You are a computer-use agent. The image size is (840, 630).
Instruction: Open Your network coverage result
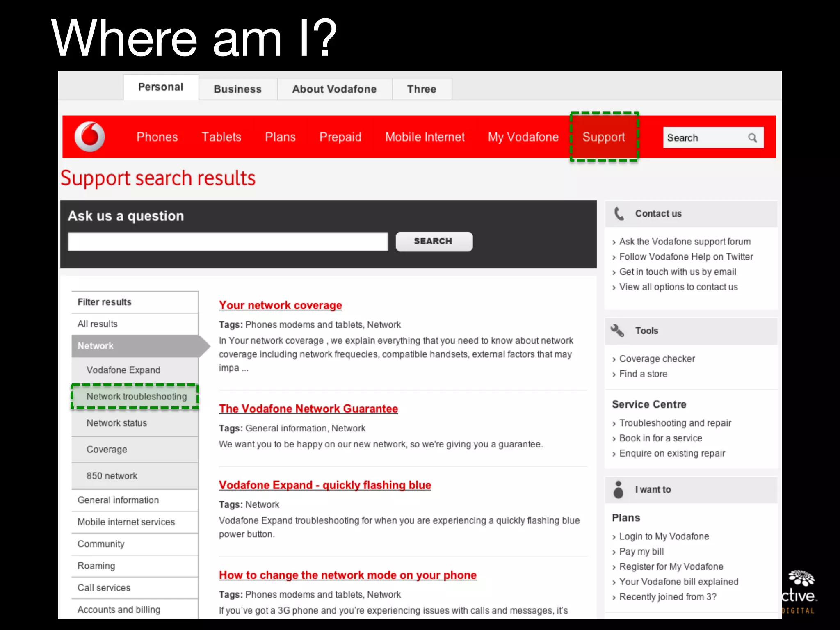(x=280, y=305)
